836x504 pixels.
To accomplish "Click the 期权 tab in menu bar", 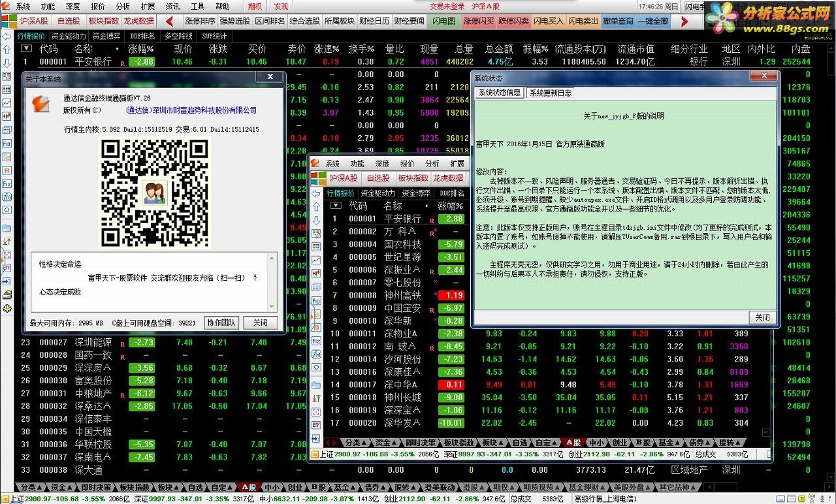I will point(255,7).
